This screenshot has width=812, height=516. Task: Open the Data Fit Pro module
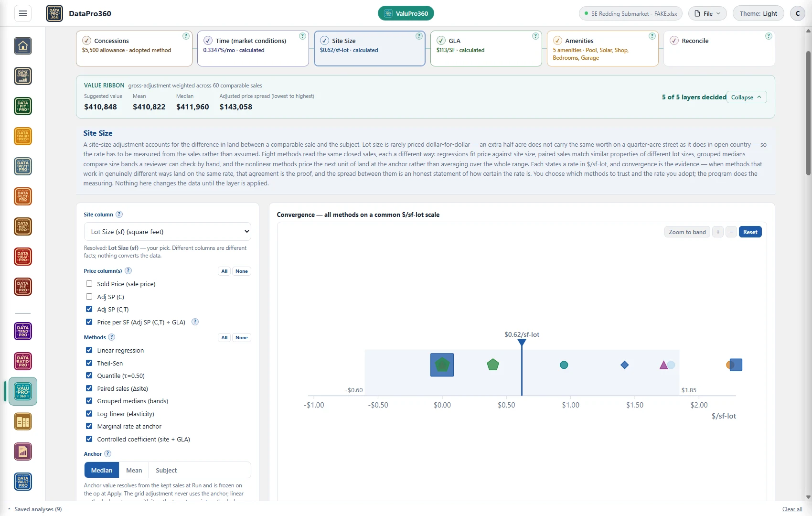[x=23, y=106]
